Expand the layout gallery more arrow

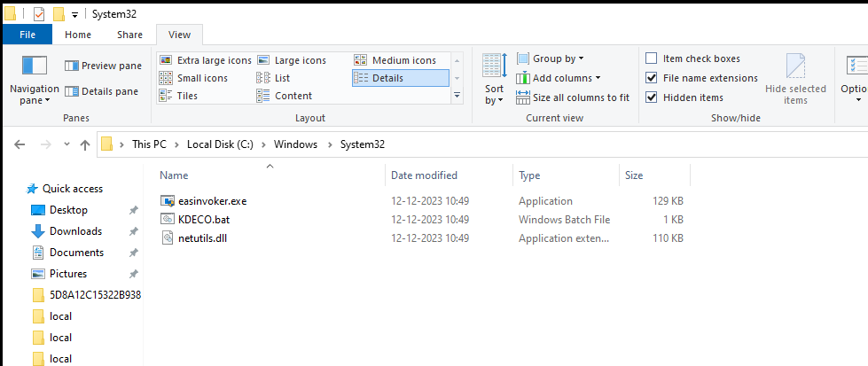(x=457, y=95)
